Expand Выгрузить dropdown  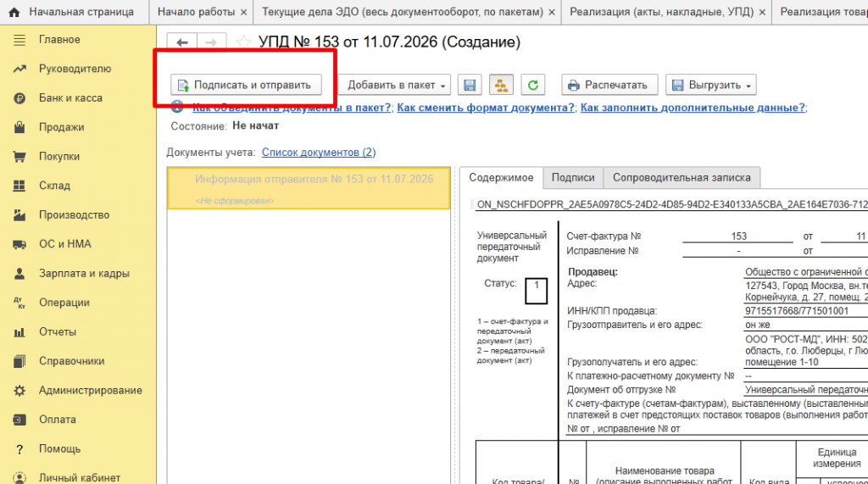coord(711,86)
